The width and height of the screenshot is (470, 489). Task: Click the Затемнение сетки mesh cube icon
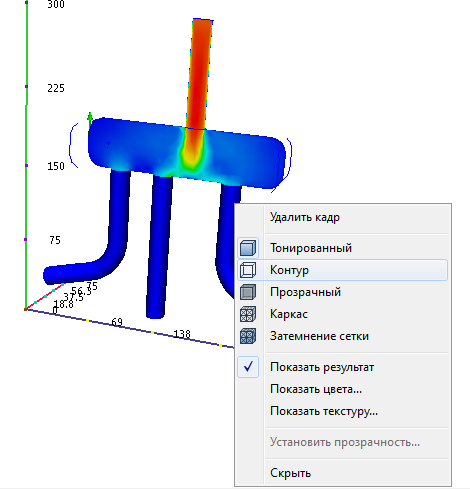[x=248, y=336]
